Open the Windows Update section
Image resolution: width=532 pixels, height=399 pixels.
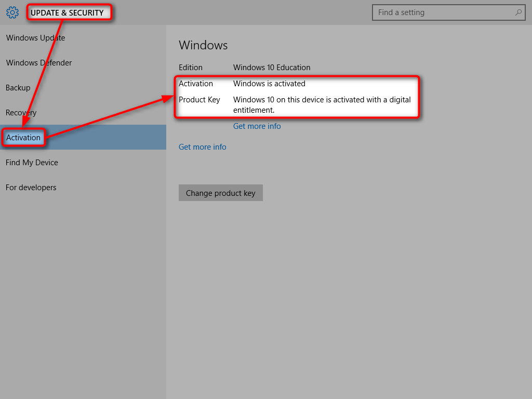pos(83,37)
